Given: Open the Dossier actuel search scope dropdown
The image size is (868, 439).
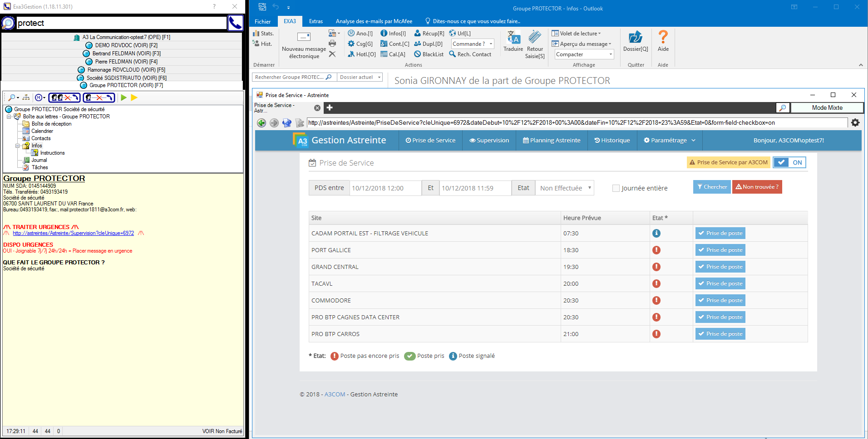Looking at the screenshot, I should click(x=360, y=77).
